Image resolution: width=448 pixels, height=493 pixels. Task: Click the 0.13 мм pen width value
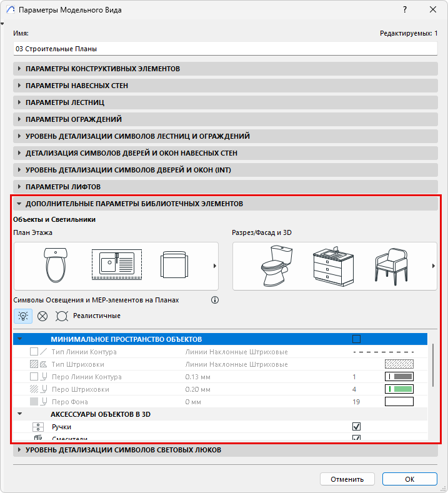click(x=197, y=377)
